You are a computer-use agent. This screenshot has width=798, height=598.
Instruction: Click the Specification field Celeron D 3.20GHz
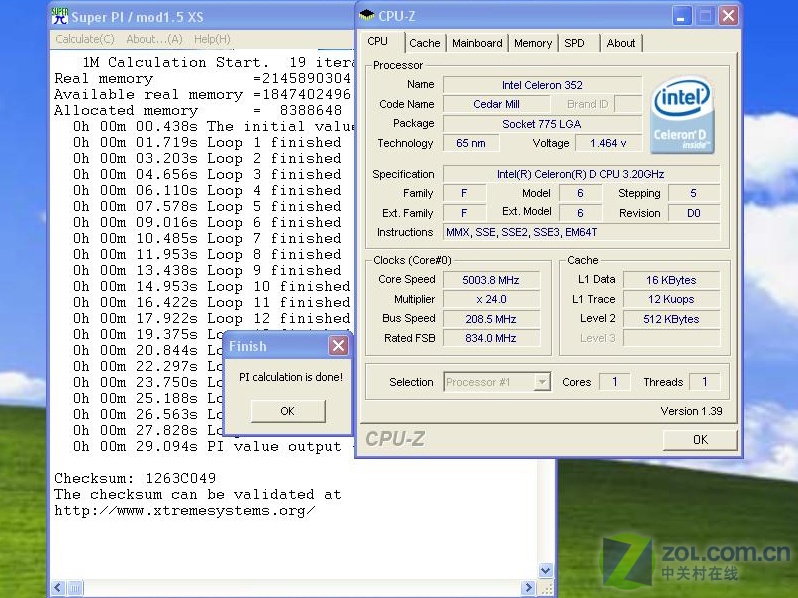[x=581, y=174]
